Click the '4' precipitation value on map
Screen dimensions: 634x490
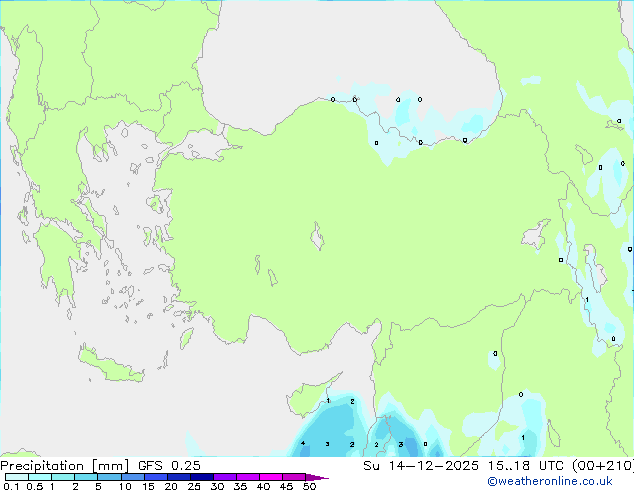(303, 443)
